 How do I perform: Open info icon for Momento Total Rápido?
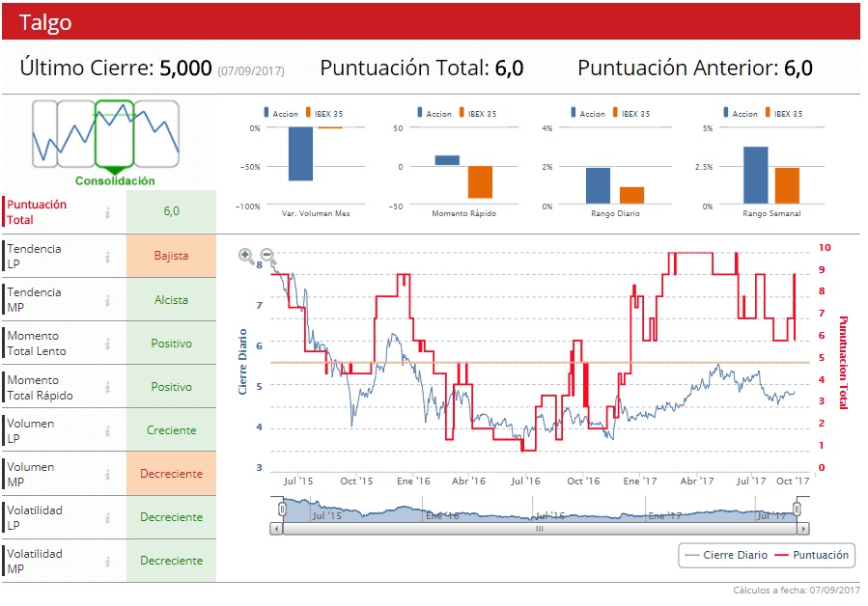coord(108,387)
